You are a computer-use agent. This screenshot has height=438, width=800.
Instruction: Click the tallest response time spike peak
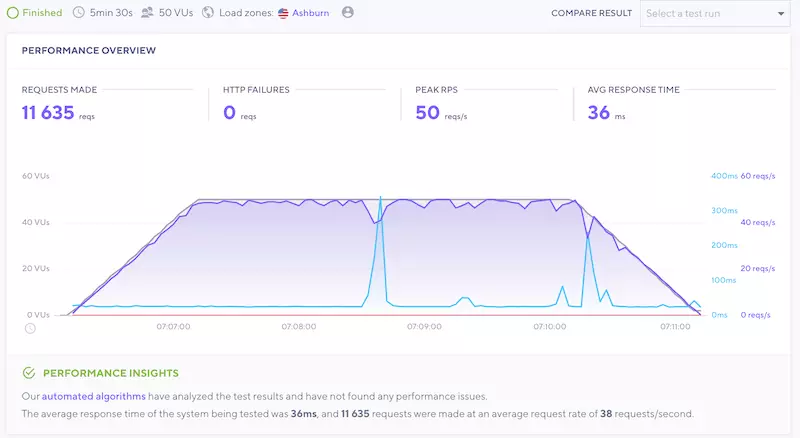(x=380, y=197)
